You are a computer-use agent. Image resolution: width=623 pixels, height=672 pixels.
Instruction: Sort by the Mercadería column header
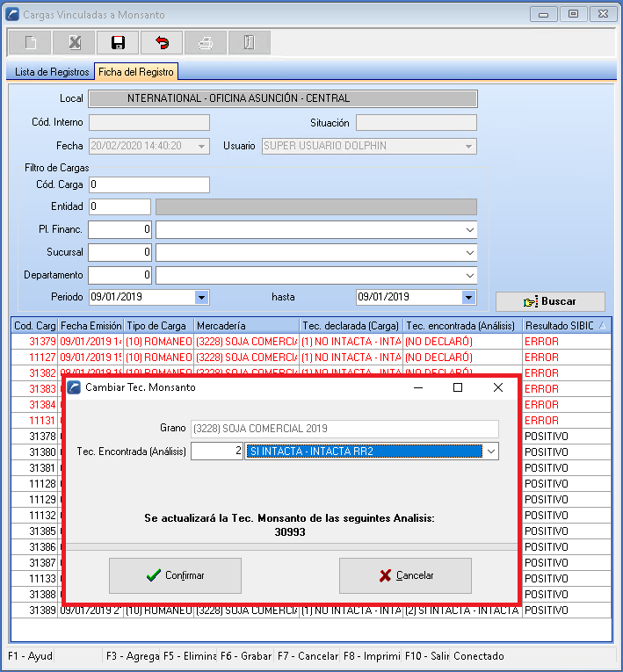coord(247,326)
